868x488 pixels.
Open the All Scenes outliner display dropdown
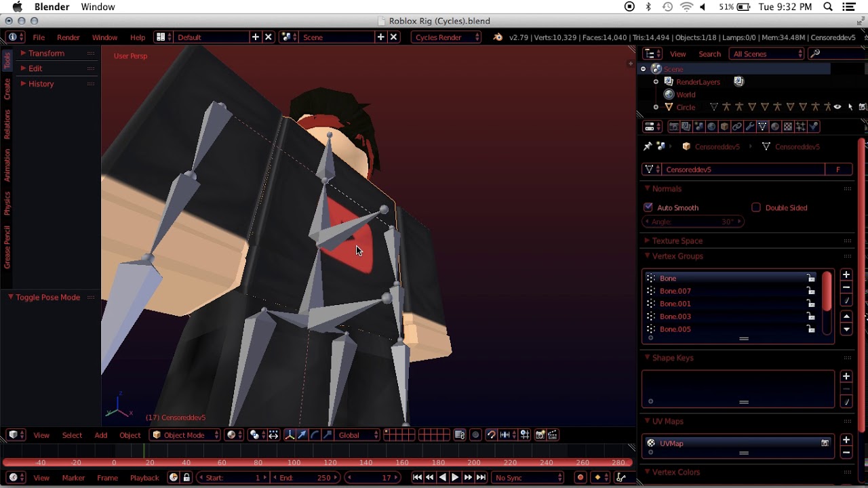[x=766, y=54]
